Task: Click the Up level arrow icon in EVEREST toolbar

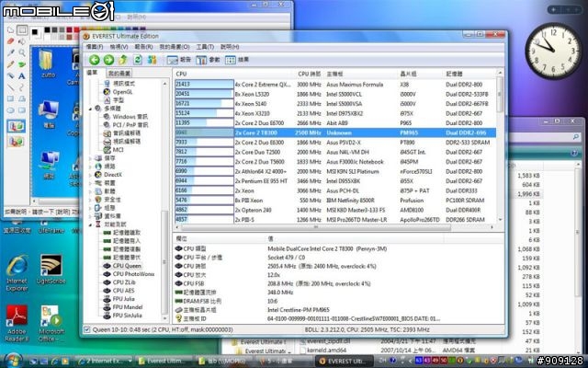Action: (123, 60)
